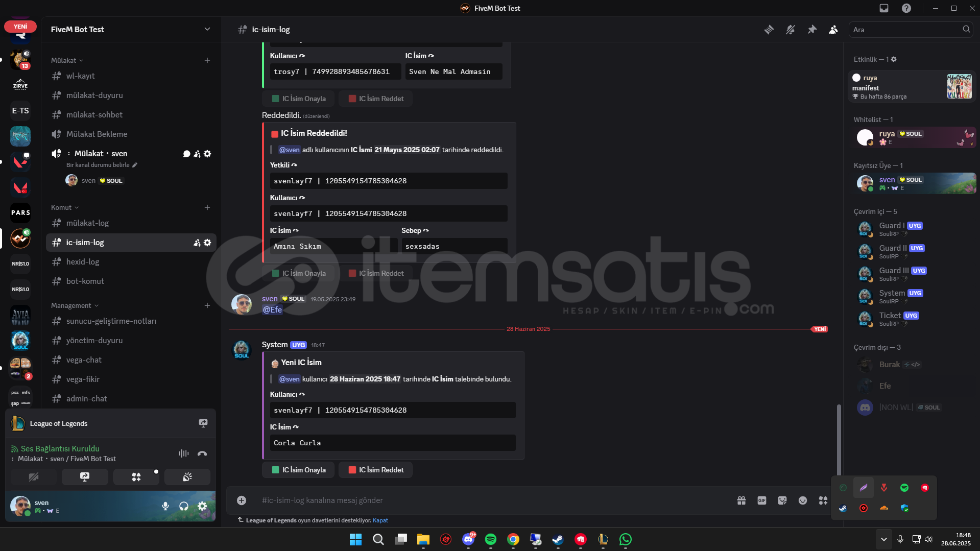
Task: Add a channel to Komut category
Action: pos(207,207)
